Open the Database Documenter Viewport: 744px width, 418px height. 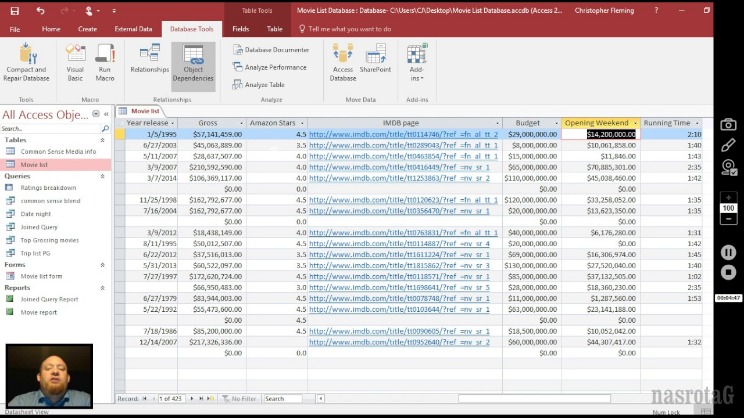[x=270, y=50]
